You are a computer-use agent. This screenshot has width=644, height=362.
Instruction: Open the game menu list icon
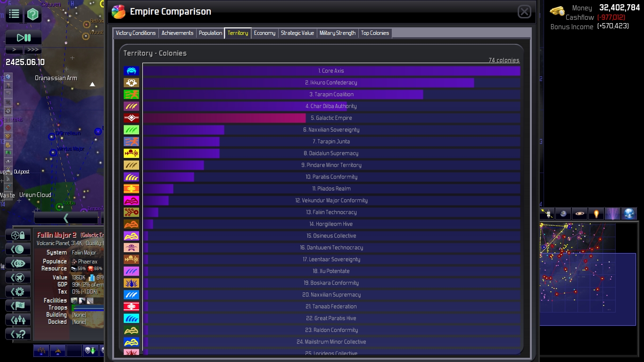coord(14,14)
